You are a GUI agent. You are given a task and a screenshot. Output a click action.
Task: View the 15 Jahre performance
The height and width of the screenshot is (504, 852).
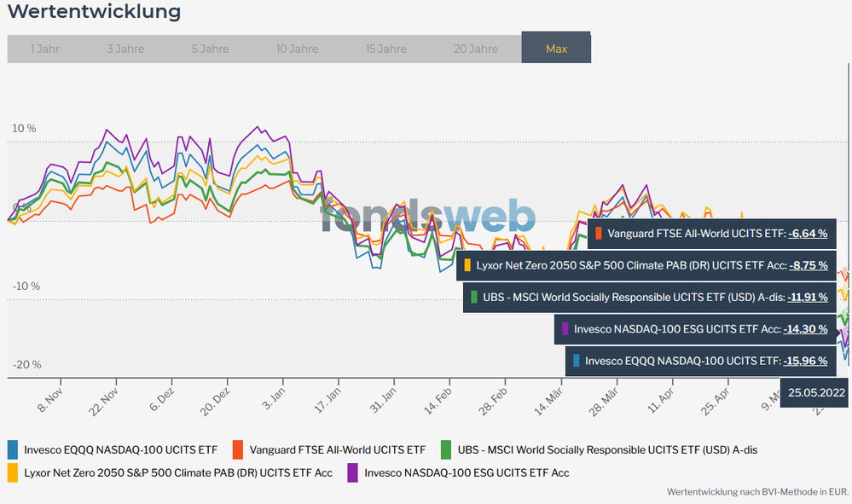(x=385, y=49)
